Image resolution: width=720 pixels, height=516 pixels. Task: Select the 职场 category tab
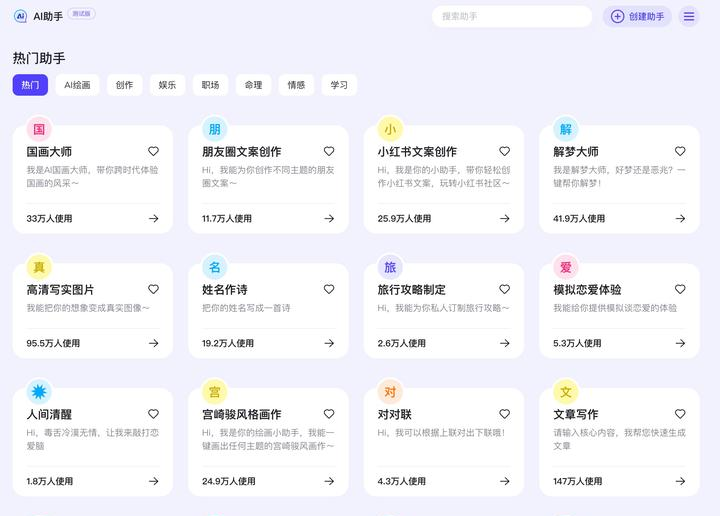pyautogui.click(x=210, y=85)
